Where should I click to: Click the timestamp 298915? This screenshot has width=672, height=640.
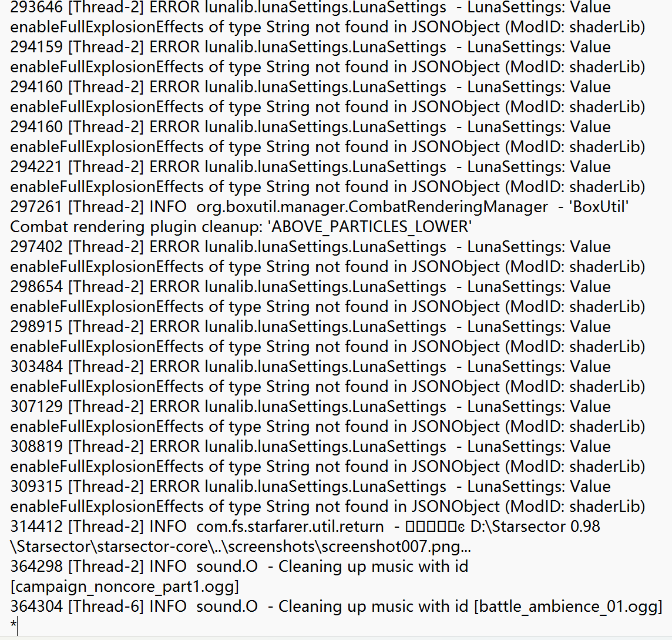coord(36,327)
